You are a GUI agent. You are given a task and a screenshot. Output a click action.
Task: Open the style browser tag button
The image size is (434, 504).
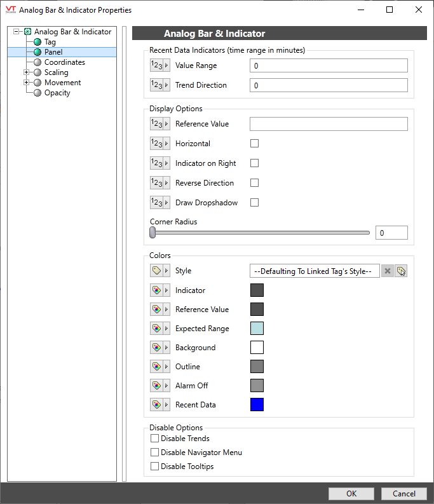pos(401,271)
